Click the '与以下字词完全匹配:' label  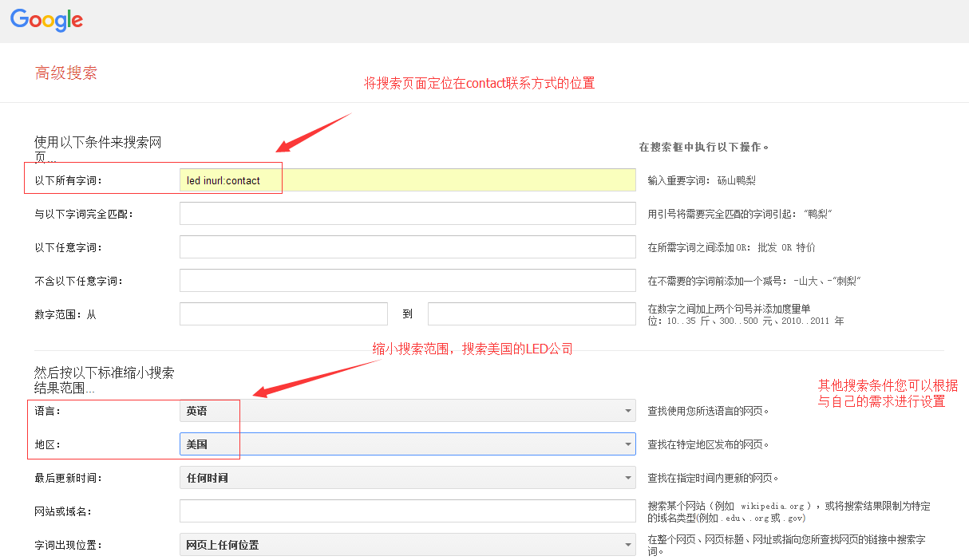tap(84, 214)
